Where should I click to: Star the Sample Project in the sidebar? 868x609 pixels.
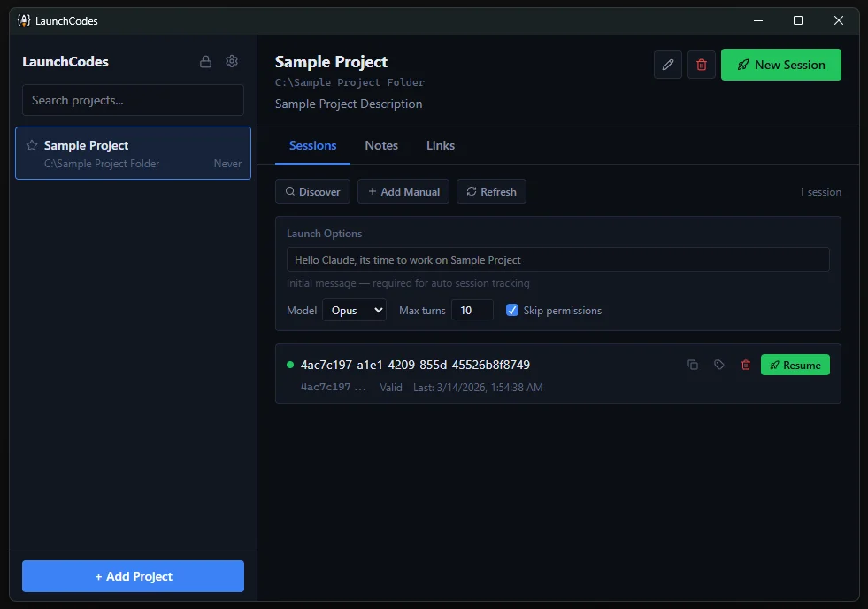tap(32, 145)
